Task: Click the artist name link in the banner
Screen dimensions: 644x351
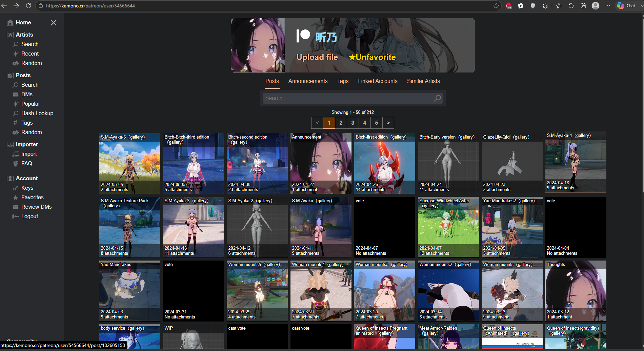Action: coord(326,37)
